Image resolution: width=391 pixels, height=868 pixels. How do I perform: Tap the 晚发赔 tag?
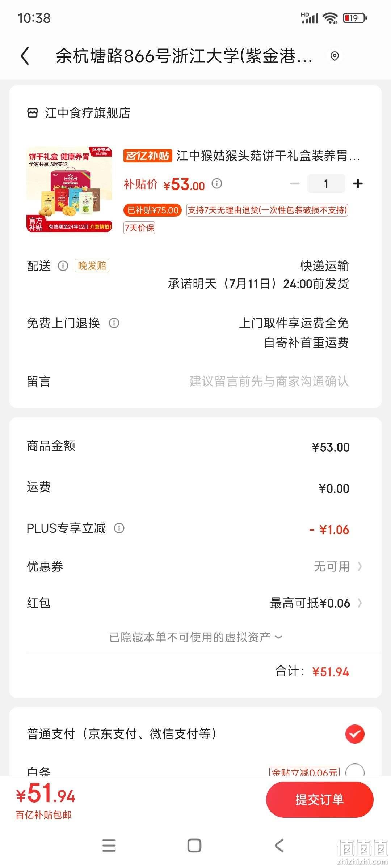pos(92,266)
